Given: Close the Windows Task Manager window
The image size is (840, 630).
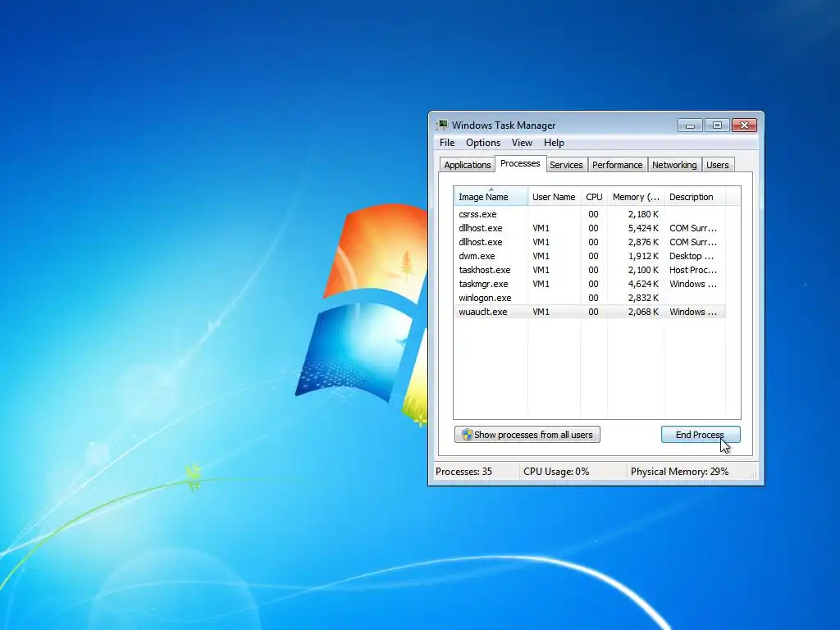Looking at the screenshot, I should [x=744, y=126].
